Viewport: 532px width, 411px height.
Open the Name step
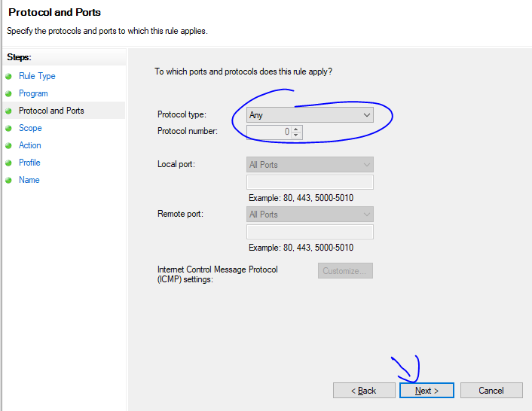(29, 180)
